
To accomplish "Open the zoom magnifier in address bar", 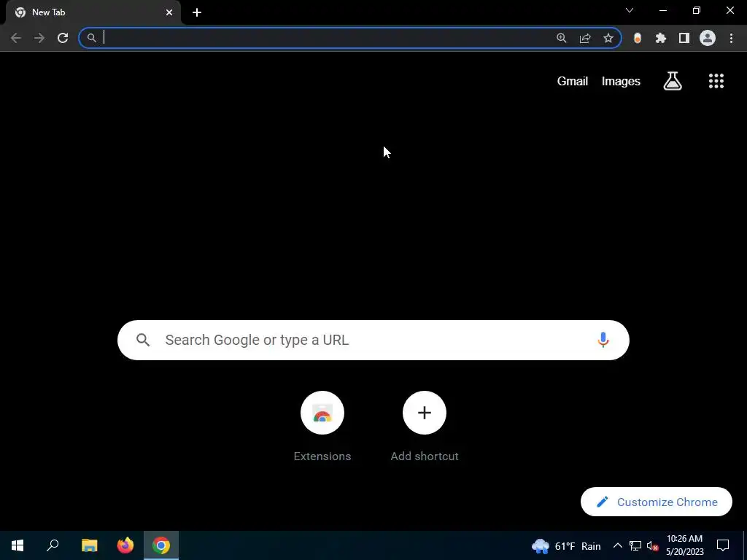I will point(562,38).
